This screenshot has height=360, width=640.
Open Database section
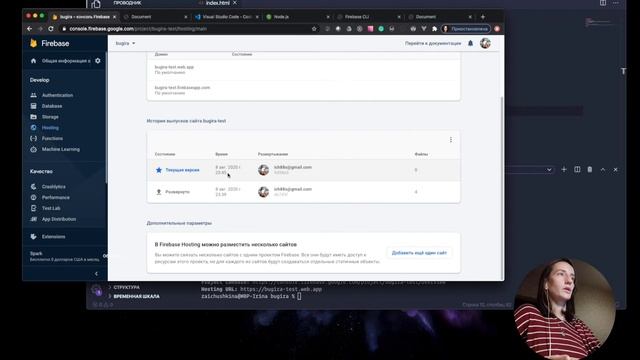coord(52,106)
